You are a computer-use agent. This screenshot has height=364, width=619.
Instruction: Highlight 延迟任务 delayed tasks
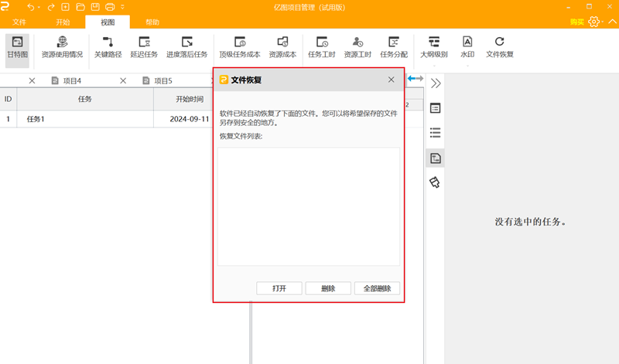144,48
